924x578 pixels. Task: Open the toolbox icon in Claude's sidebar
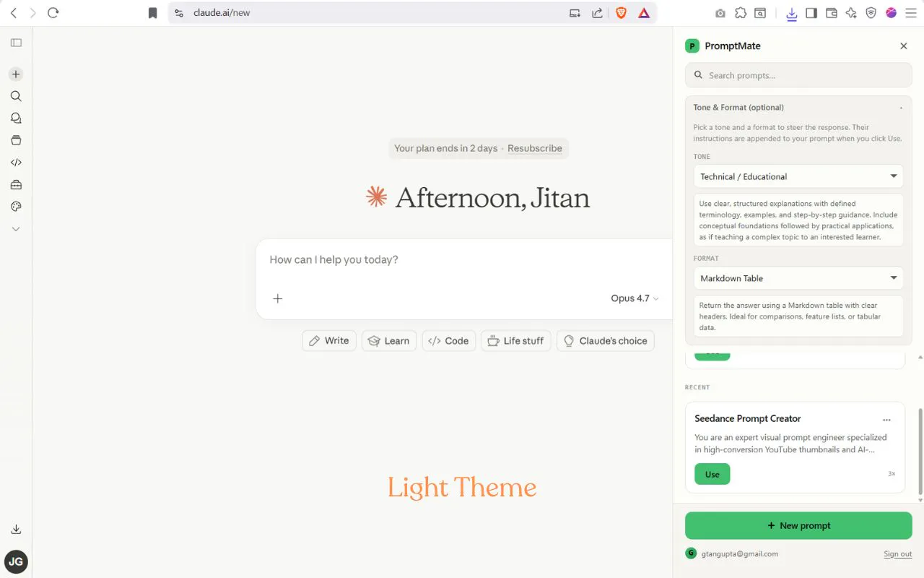click(16, 185)
